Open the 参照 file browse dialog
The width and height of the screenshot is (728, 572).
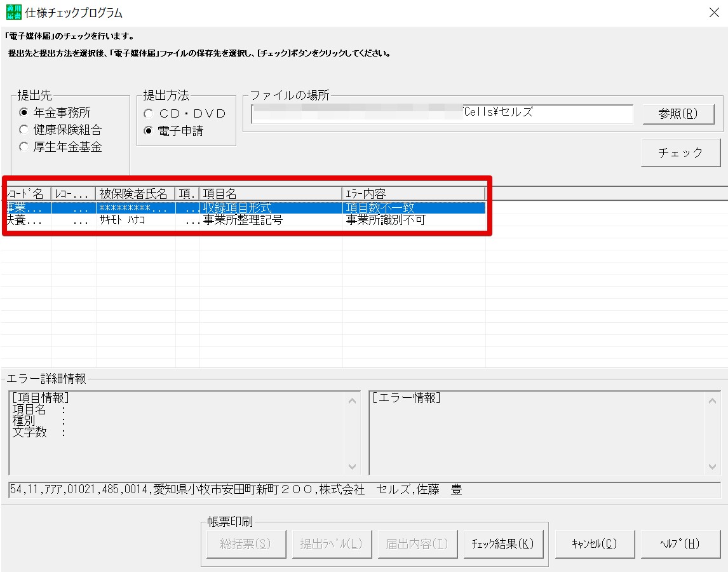pos(680,114)
